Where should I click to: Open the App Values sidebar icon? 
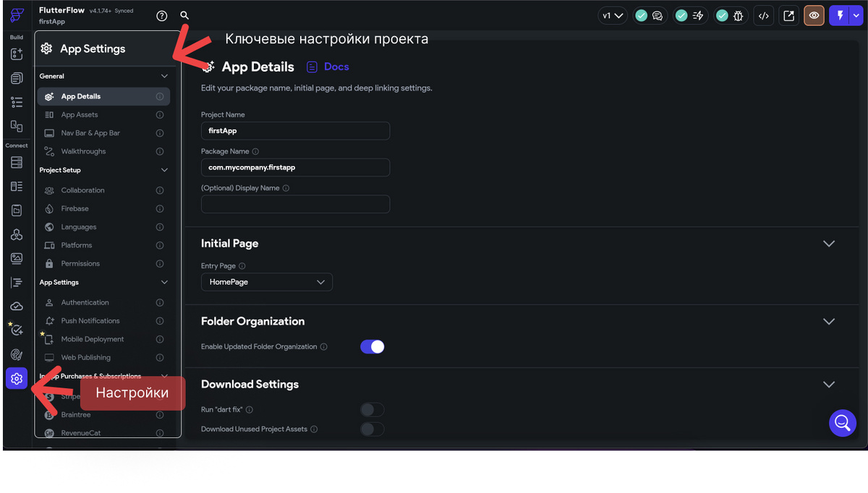tap(17, 210)
